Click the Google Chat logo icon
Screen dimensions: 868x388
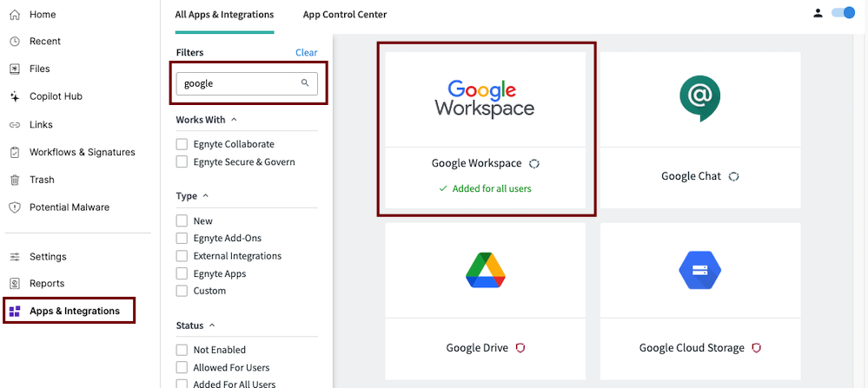coord(699,98)
